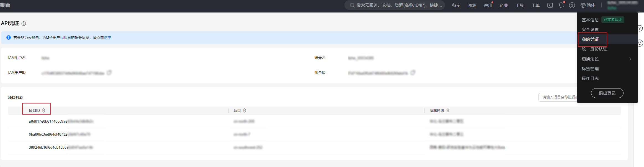Open 费用 in top navigation
Viewport: 644px width, 167px height.
[x=488, y=5]
